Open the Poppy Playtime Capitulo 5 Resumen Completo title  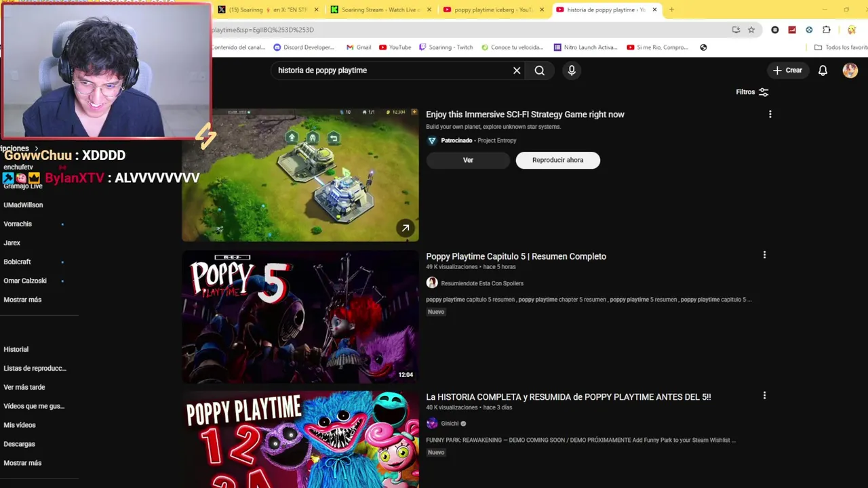point(516,256)
